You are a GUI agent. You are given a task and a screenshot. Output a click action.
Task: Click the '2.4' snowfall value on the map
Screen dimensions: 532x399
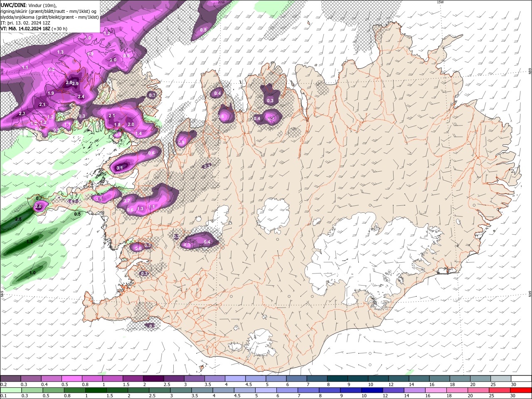click(81, 97)
